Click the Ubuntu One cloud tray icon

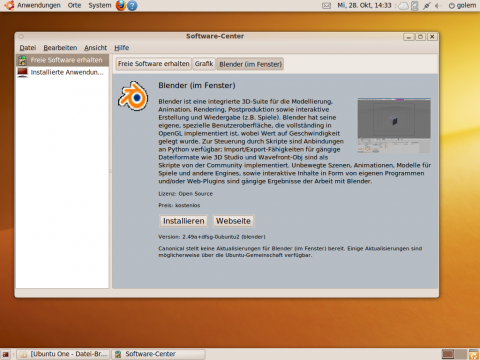pyautogui.click(x=403, y=6)
